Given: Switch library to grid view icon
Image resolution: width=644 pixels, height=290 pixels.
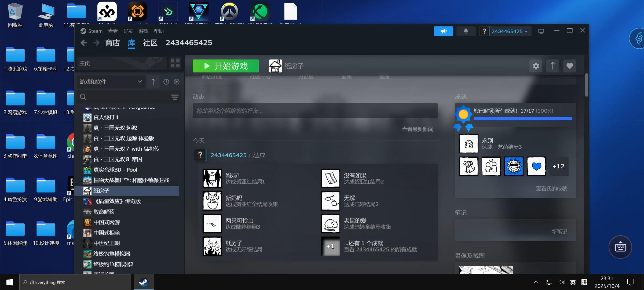Looking at the screenshot, I should 175,63.
